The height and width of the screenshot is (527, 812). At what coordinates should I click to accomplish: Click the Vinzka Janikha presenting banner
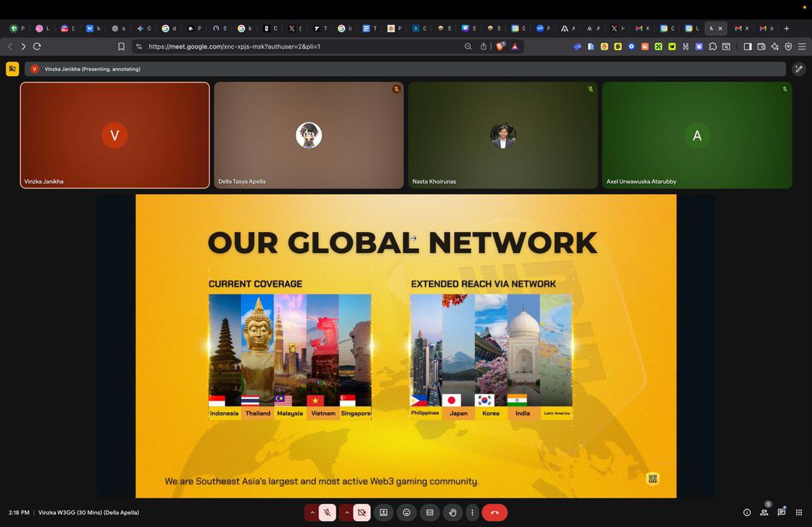(x=406, y=69)
